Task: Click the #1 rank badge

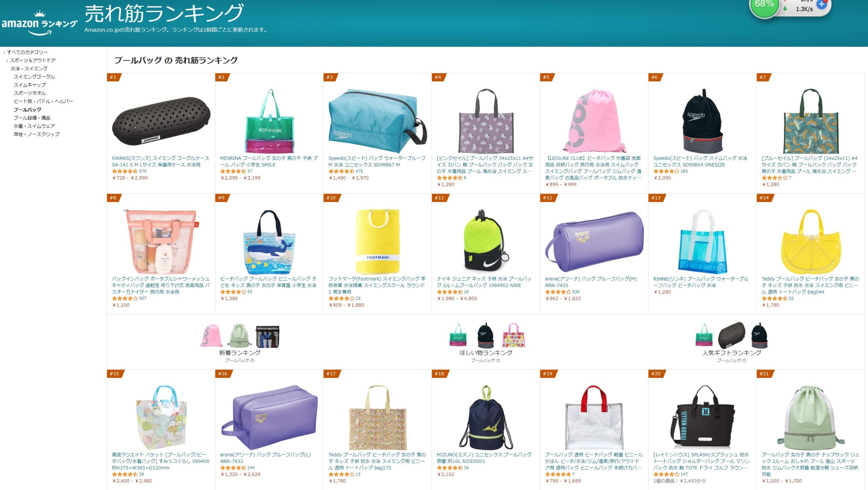Action: (113, 77)
